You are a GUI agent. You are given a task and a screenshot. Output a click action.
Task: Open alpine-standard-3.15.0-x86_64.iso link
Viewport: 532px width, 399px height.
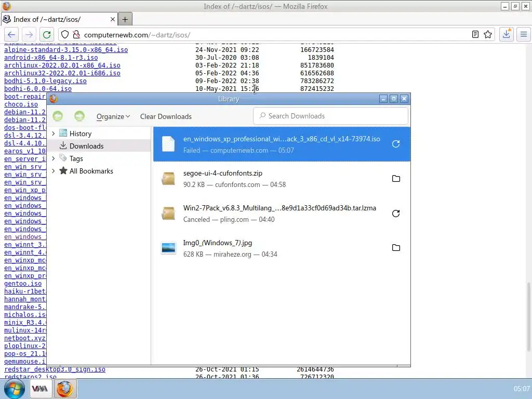click(66, 50)
